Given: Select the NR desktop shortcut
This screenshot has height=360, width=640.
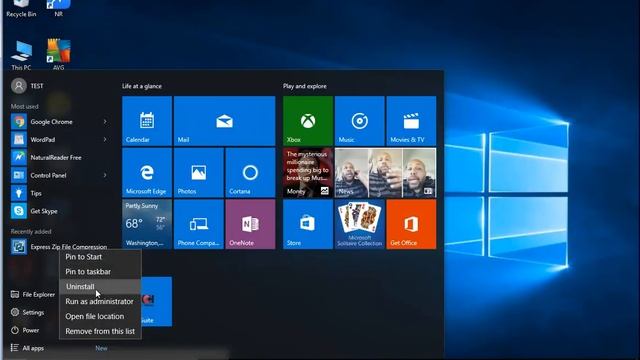Looking at the screenshot, I should [58, 9].
